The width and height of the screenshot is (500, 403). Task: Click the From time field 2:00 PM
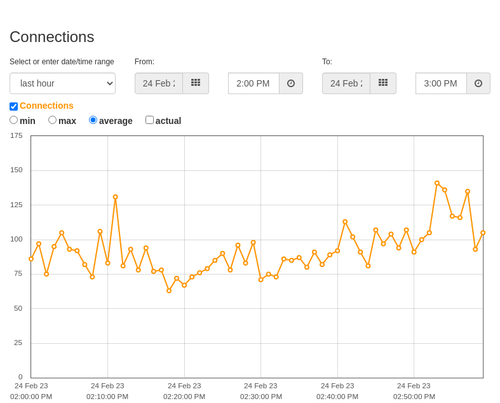(254, 83)
